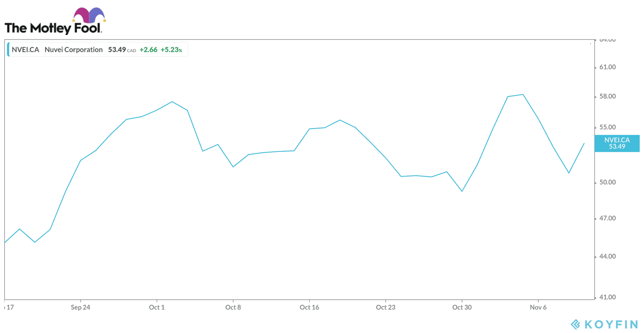Click the Oct 1 date label
This screenshot has width=644, height=333.
click(x=157, y=307)
